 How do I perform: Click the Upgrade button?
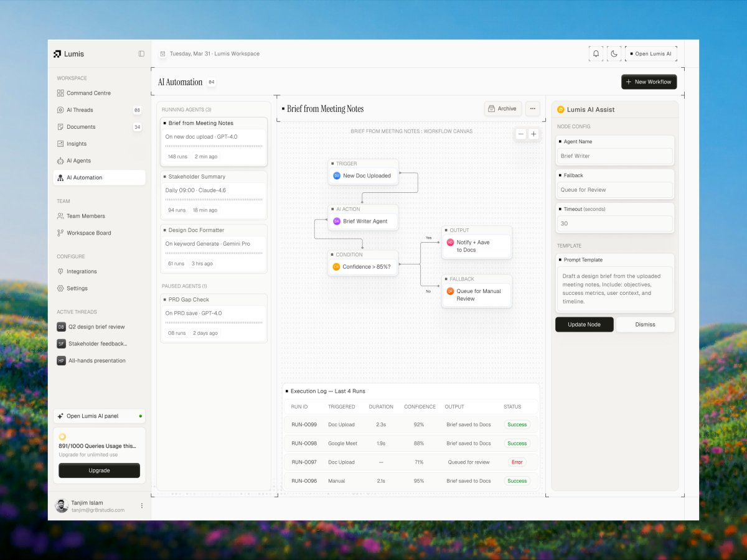pos(100,470)
